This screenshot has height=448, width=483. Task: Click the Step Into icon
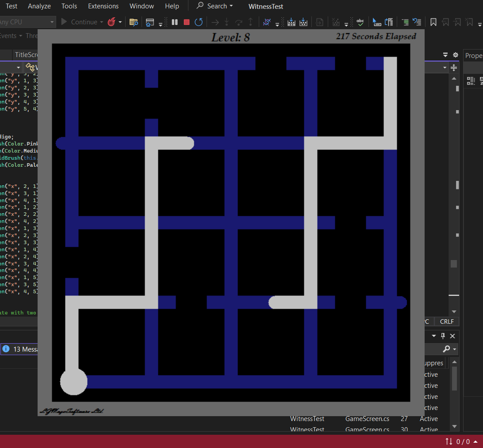[x=227, y=22]
